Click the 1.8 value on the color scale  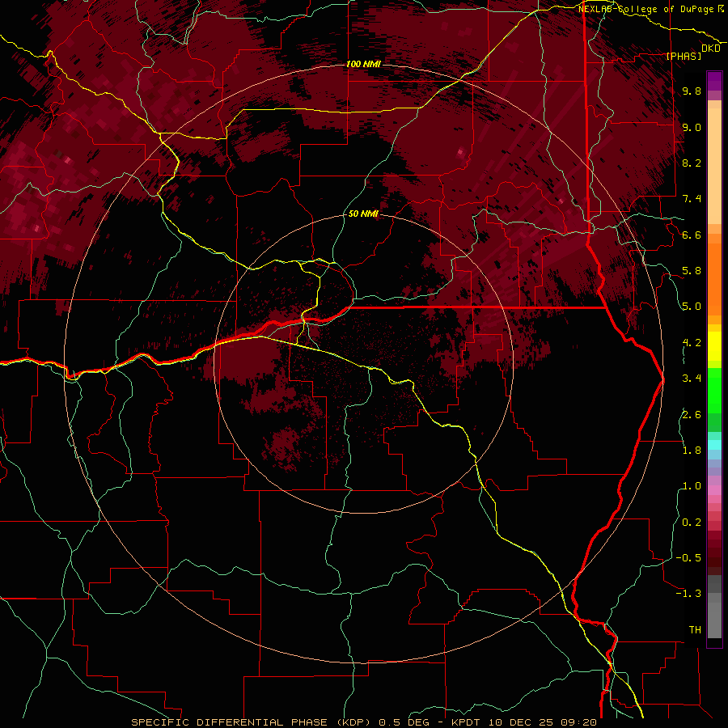(692, 451)
